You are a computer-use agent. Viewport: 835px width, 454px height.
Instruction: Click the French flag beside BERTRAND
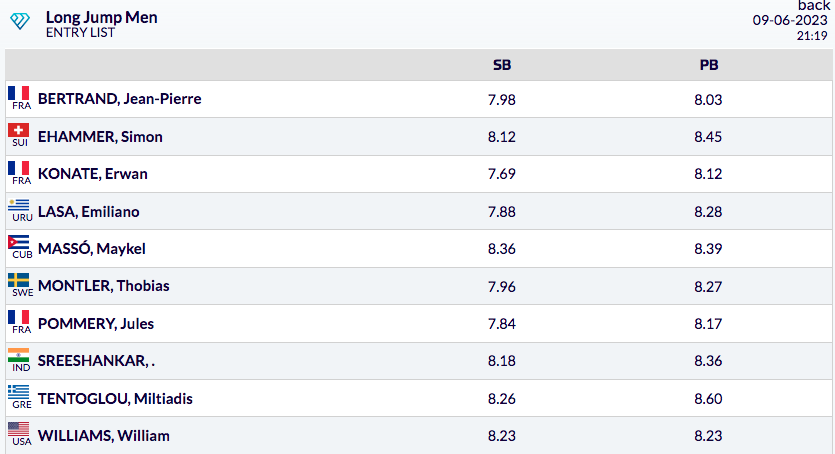coord(19,94)
